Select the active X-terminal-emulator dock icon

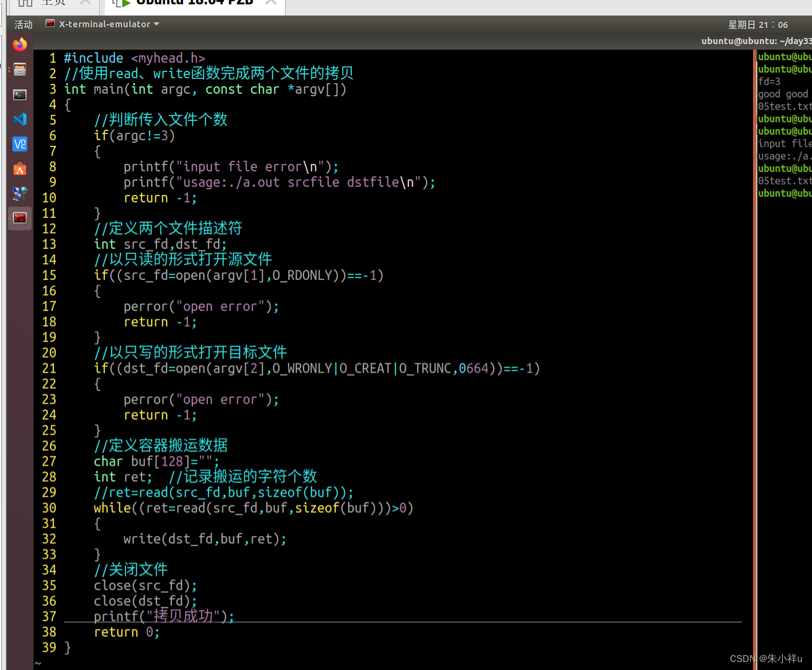pos(19,218)
